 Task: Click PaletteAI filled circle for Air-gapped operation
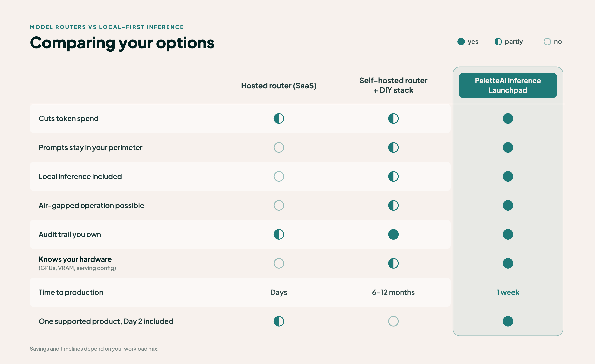pyautogui.click(x=508, y=205)
